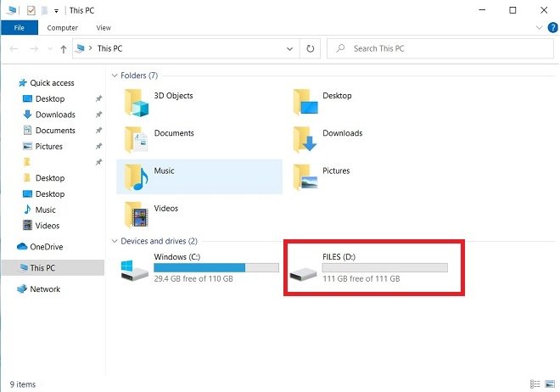Switch to details view in status bar
The image size is (560, 392).
click(x=535, y=384)
